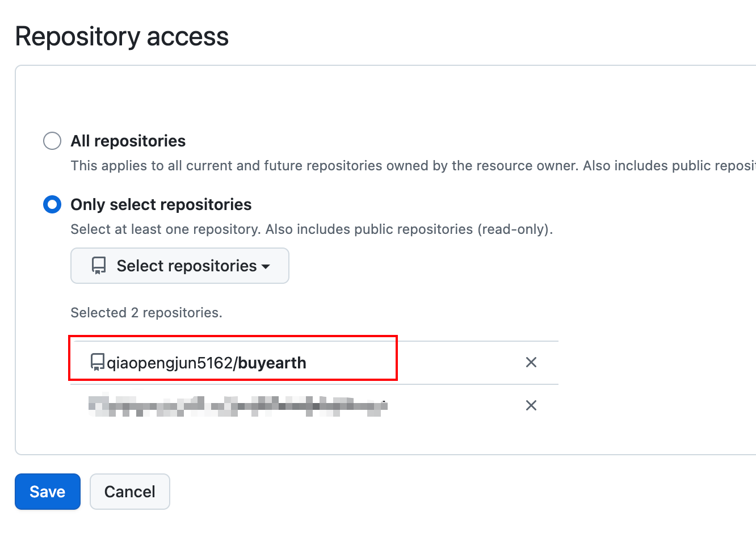This screenshot has height=537, width=756.
Task: Click the blurred second repository entry
Action: pyautogui.click(x=238, y=405)
